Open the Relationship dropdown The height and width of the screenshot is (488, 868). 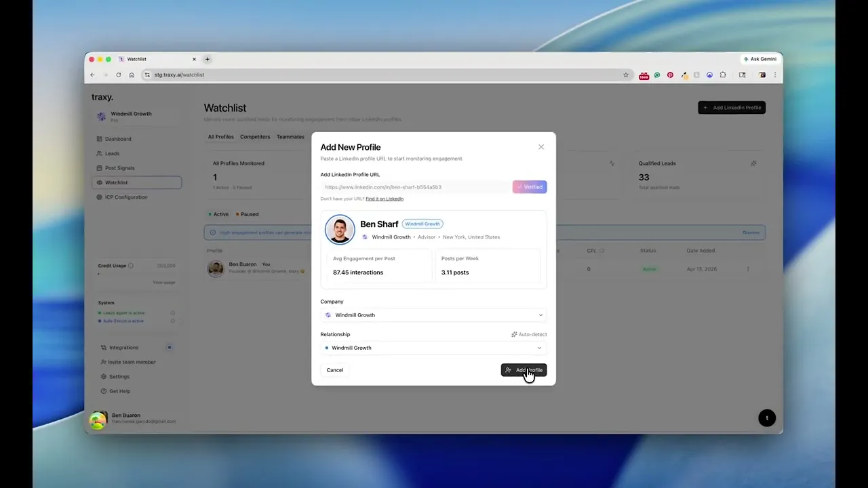tap(434, 348)
